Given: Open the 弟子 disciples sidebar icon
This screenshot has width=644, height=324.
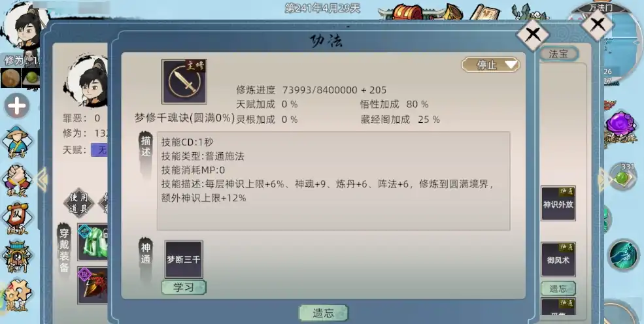Looking at the screenshot, I should click(17, 140).
